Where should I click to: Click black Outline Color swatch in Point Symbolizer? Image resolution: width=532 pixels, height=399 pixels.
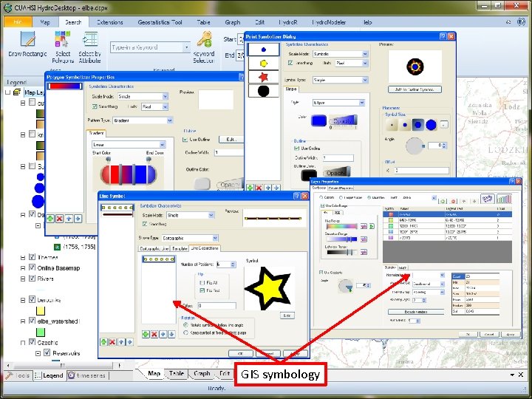coord(309,175)
